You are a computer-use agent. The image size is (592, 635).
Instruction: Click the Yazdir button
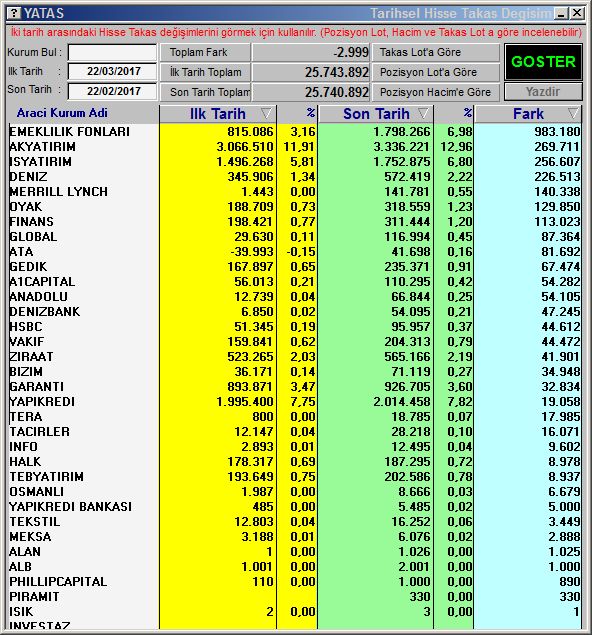pos(543,92)
